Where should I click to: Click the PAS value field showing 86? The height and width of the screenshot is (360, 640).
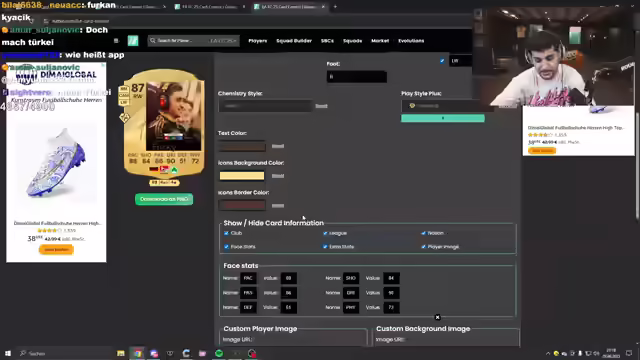click(289, 293)
